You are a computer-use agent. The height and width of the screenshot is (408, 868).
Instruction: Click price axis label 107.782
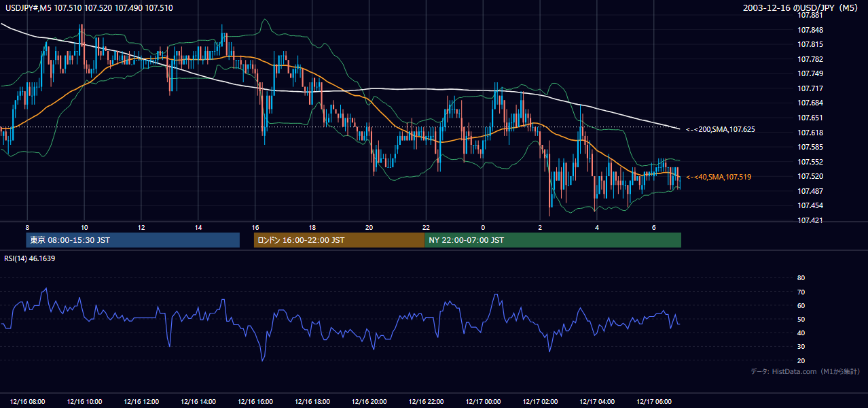pyautogui.click(x=810, y=59)
